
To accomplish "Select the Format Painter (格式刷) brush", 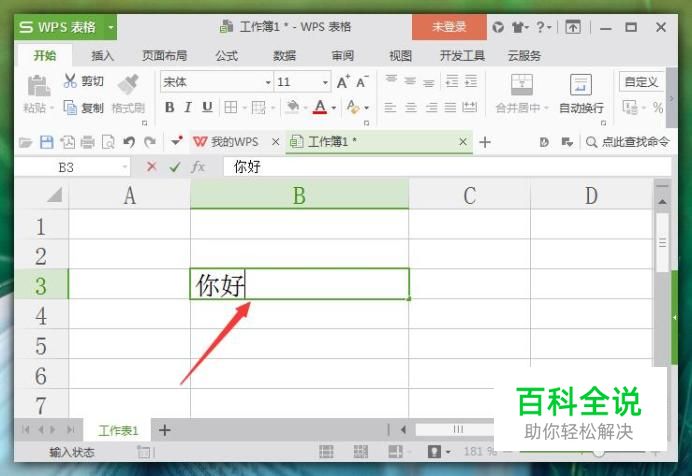I will pos(128,84).
